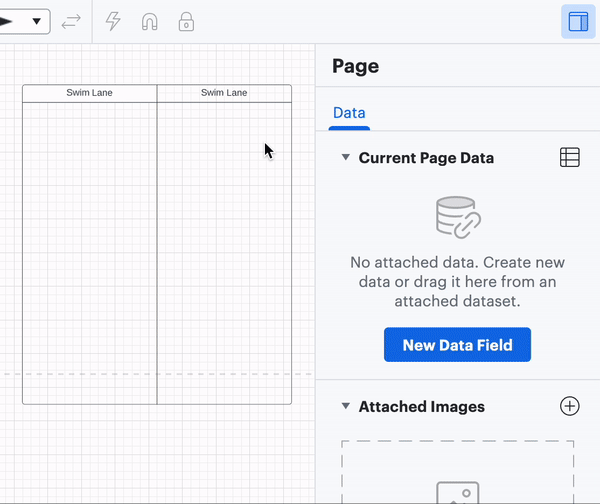Open the arrow endpoint style dropdown
600x504 pixels.
[24, 21]
